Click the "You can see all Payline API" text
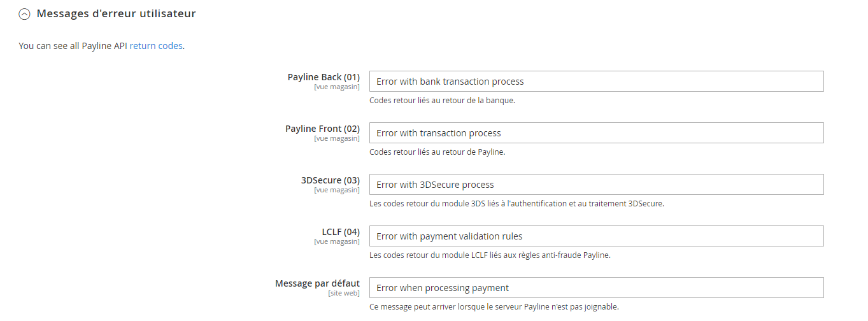 click(x=73, y=46)
